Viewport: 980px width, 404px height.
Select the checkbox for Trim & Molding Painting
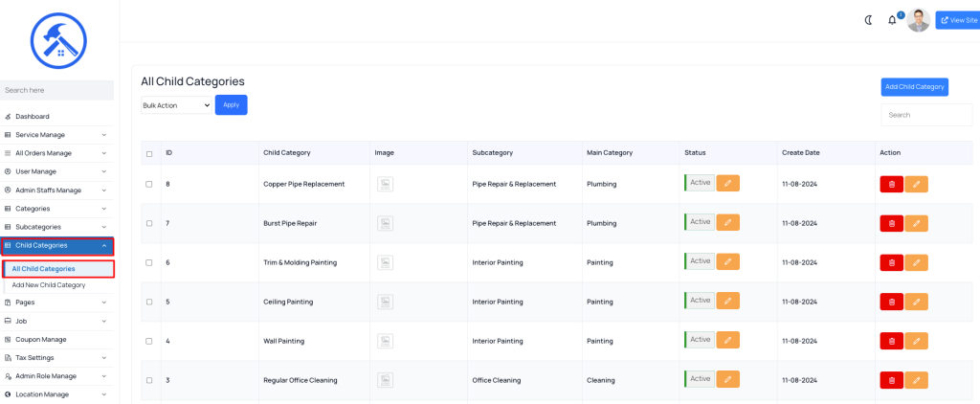point(148,262)
